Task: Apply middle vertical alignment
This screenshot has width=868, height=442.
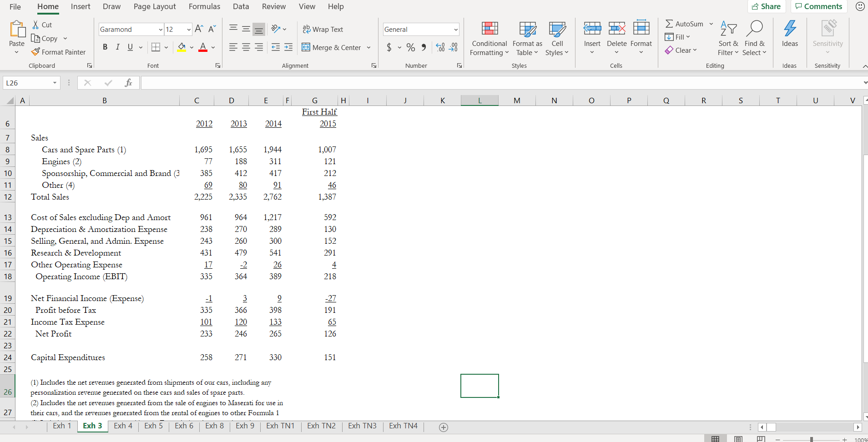Action: tap(246, 29)
